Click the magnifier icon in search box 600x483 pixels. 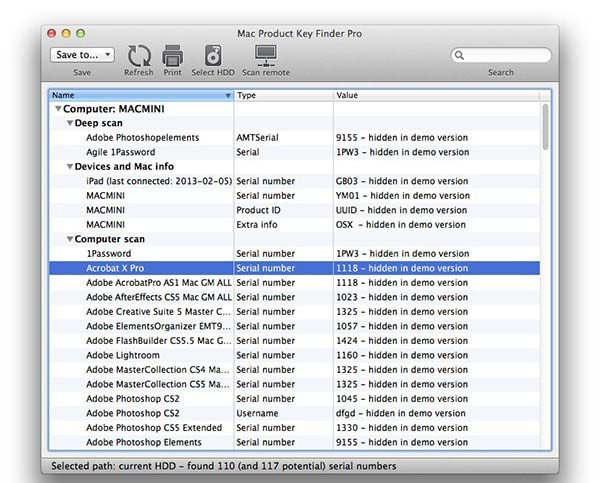tap(460, 55)
